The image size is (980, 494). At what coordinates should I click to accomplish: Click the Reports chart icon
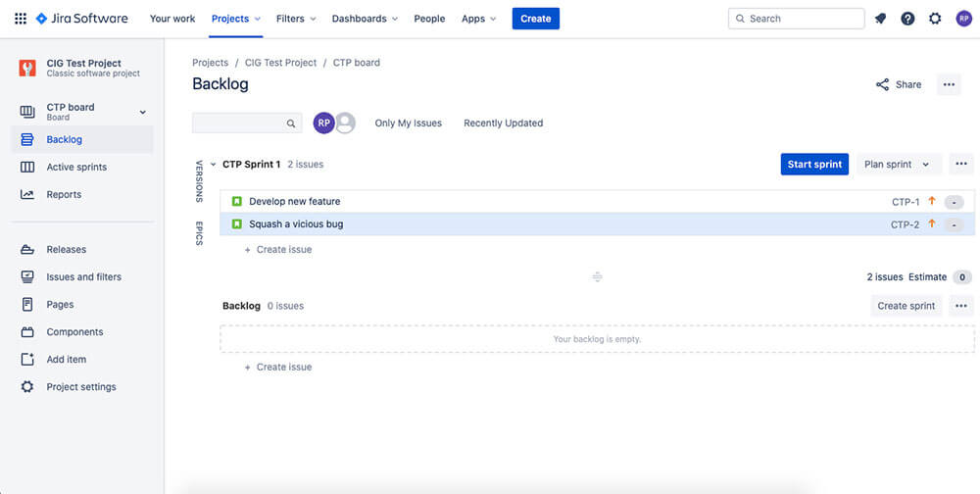pos(26,194)
